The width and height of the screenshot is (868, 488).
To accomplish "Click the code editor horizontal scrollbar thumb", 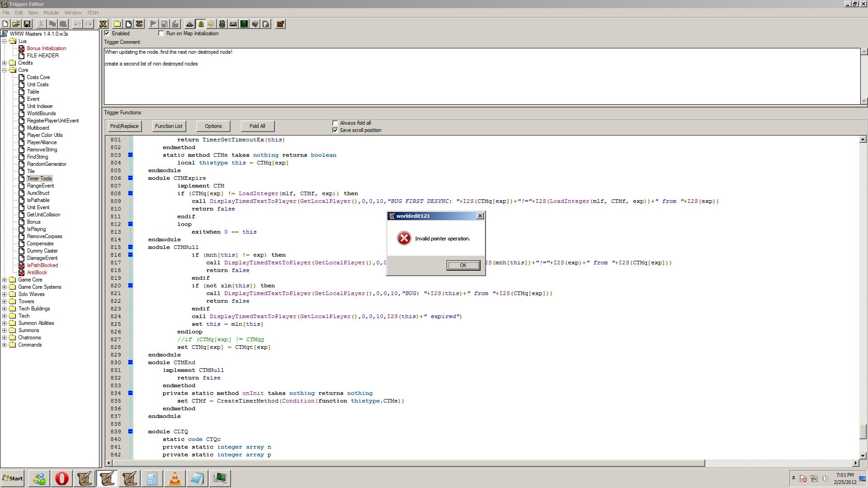I will click(409, 463).
